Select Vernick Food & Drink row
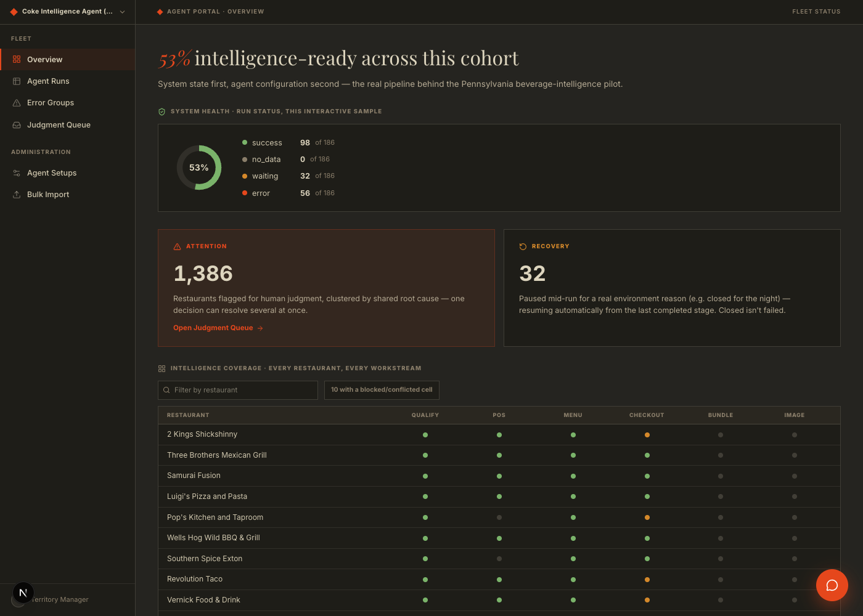 499,600
